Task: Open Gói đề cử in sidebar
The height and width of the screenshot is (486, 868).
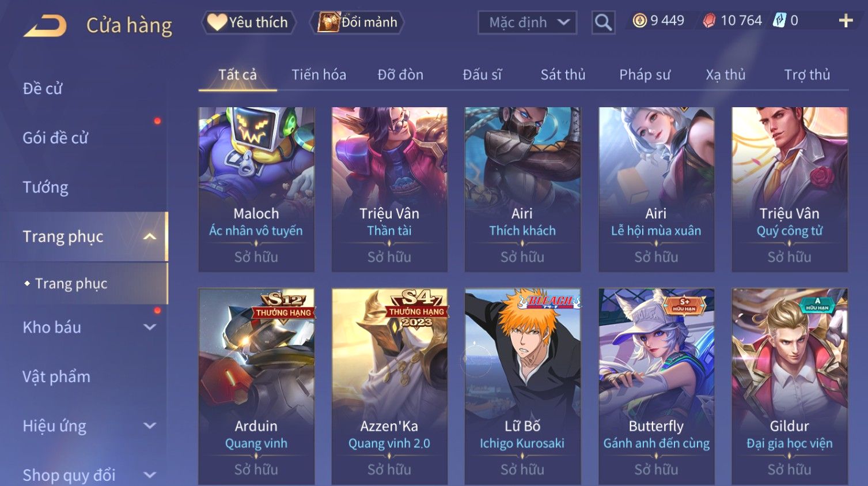Action: pos(55,138)
